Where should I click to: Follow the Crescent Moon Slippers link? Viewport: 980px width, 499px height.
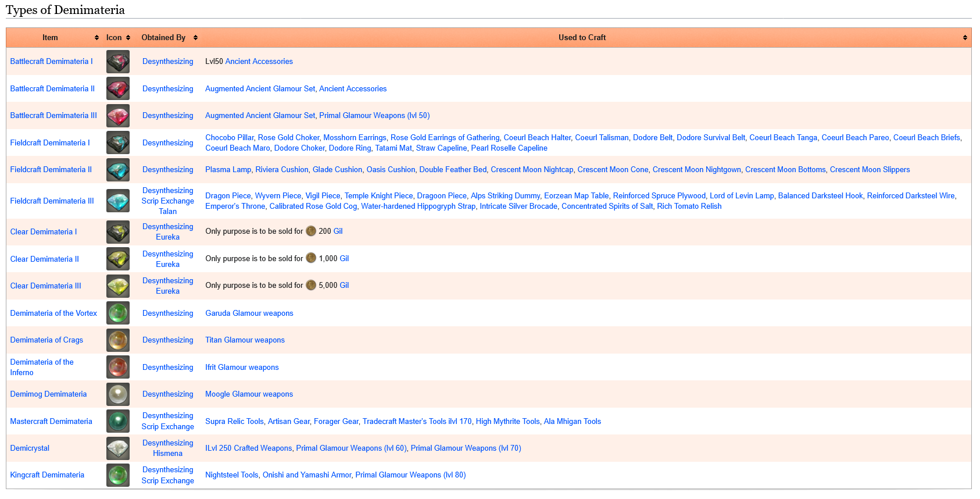click(x=870, y=170)
